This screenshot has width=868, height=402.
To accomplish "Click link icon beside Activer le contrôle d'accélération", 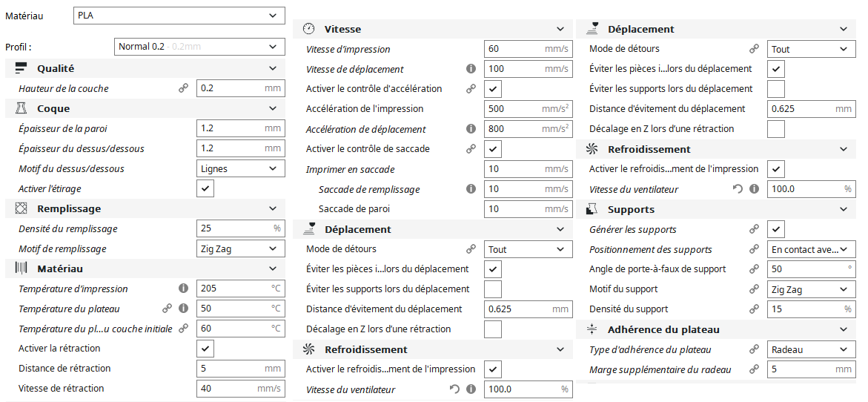I will coord(471,88).
